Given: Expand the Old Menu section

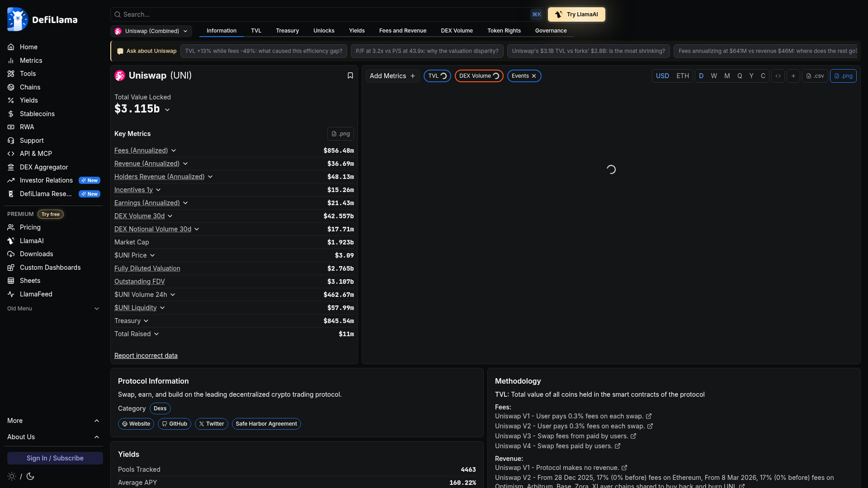Looking at the screenshot, I should pyautogui.click(x=54, y=309).
